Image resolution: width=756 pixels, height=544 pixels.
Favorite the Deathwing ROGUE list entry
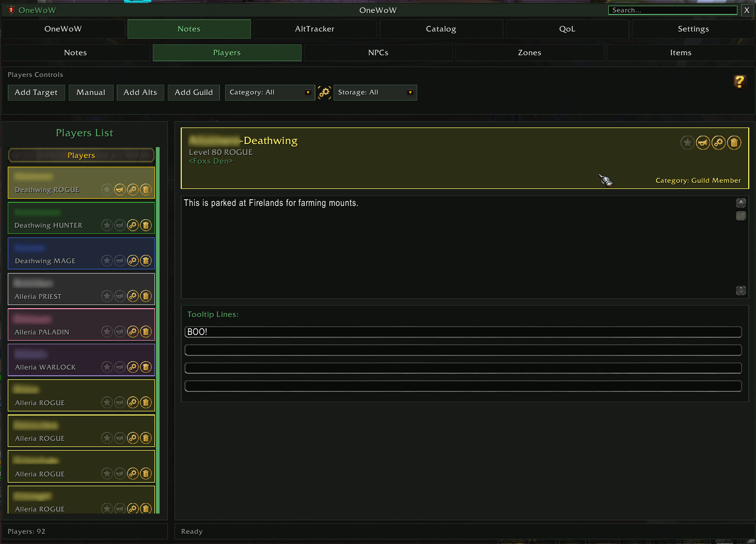coord(107,189)
